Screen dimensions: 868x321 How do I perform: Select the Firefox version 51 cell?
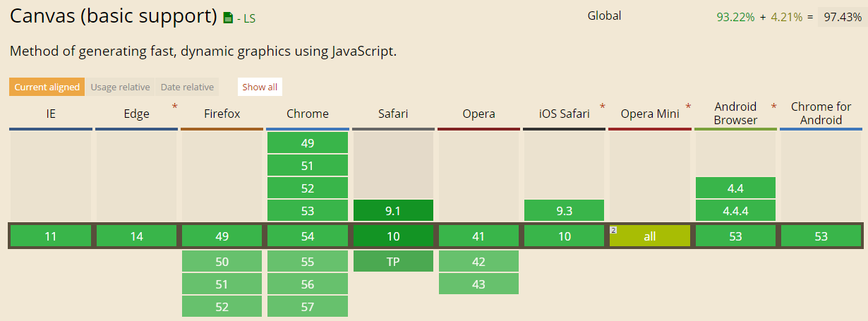point(222,284)
